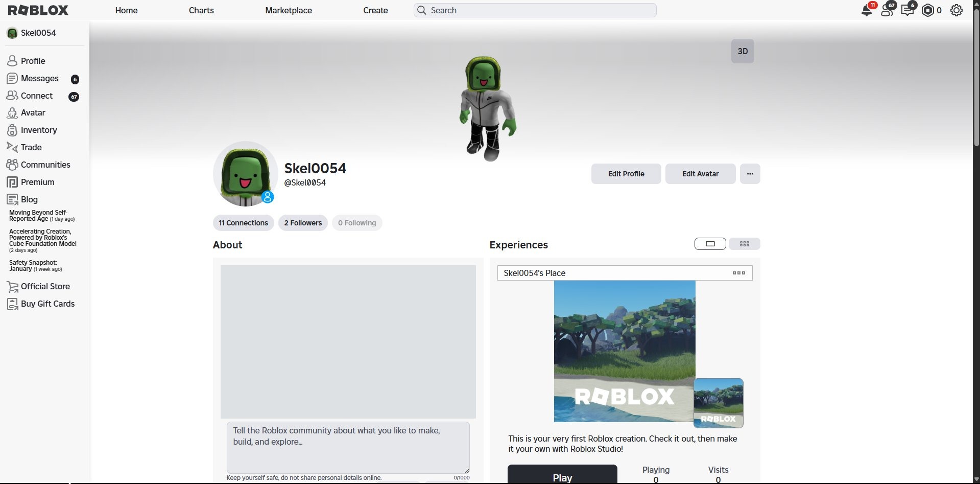View the 2 Followers list
Image resolution: width=980 pixels, height=484 pixels.
(x=303, y=223)
